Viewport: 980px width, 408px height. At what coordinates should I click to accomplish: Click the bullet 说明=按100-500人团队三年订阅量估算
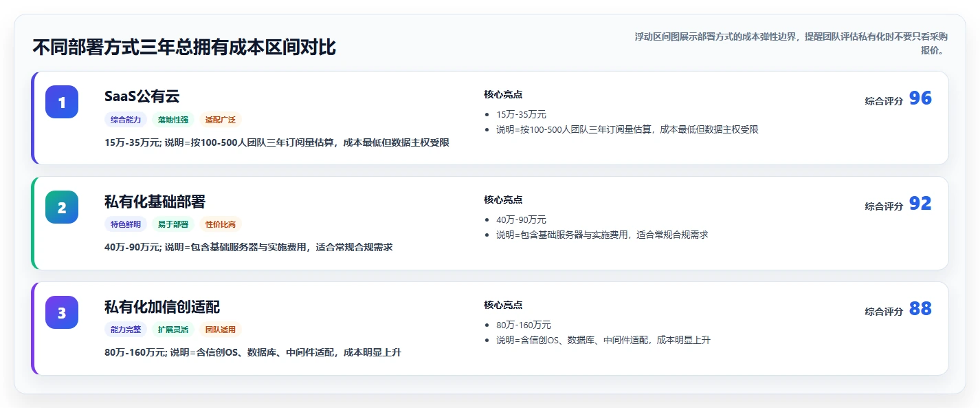tap(627, 129)
